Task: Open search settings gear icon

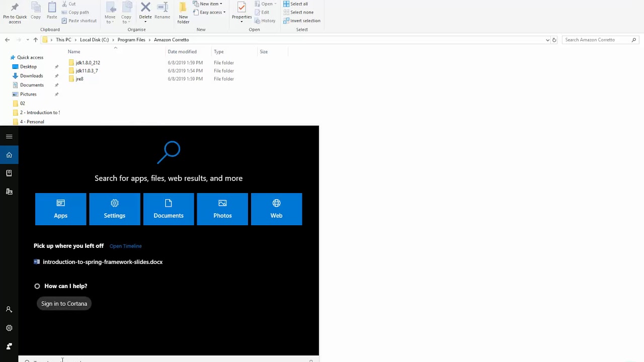Action: pos(9,328)
